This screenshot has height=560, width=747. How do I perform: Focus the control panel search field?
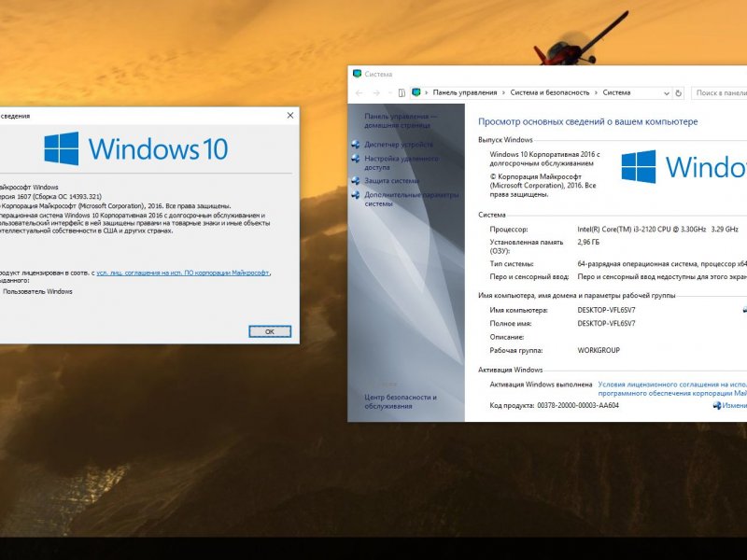719,92
